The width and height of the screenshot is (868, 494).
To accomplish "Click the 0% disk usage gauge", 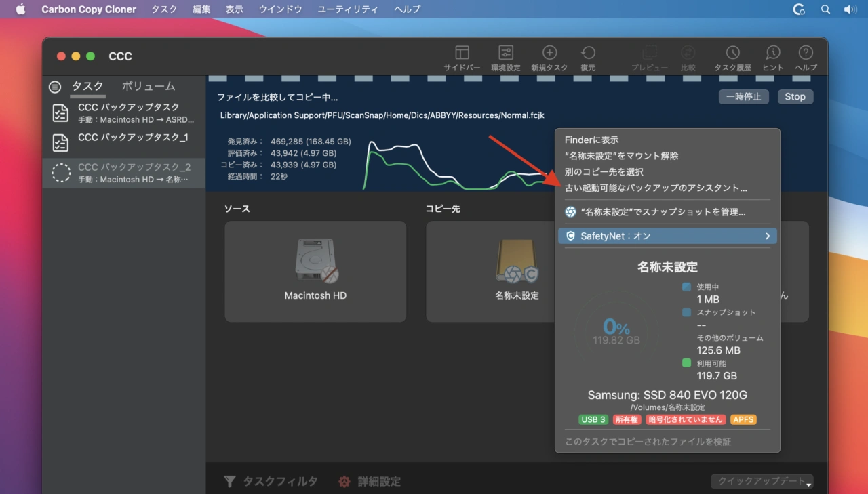I will (x=616, y=332).
